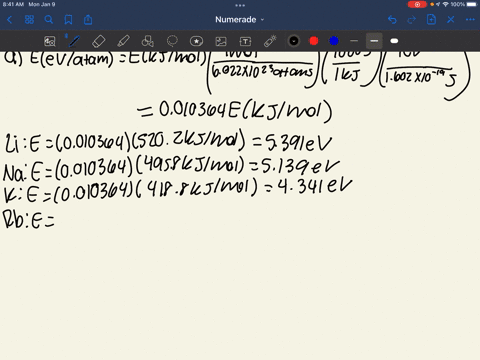Select the Lasso tool
480x360 pixels.
click(172, 41)
